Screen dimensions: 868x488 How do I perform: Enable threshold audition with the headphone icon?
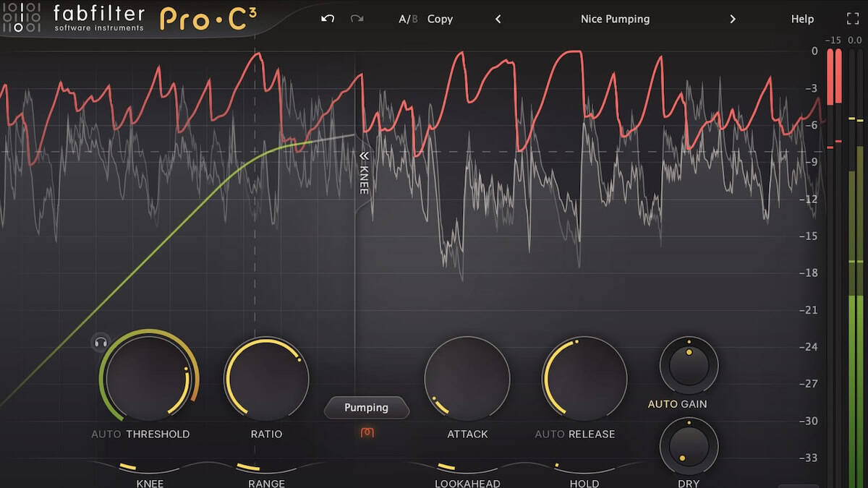pos(100,342)
